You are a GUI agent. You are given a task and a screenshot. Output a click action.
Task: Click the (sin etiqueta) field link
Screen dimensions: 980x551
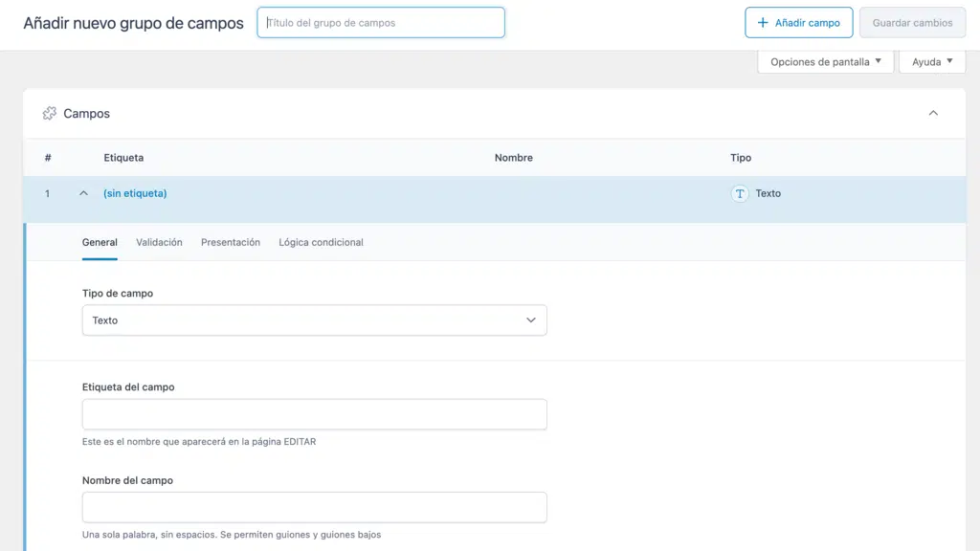click(x=135, y=193)
